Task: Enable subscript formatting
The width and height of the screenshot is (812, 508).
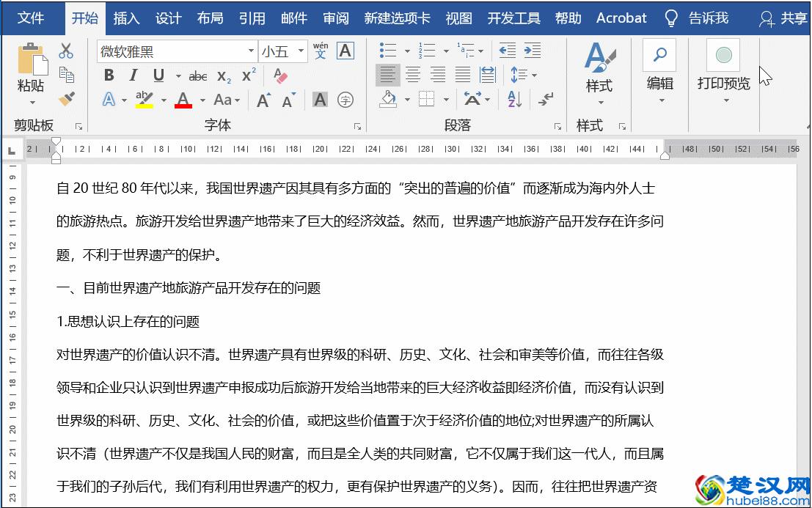Action: [224, 75]
